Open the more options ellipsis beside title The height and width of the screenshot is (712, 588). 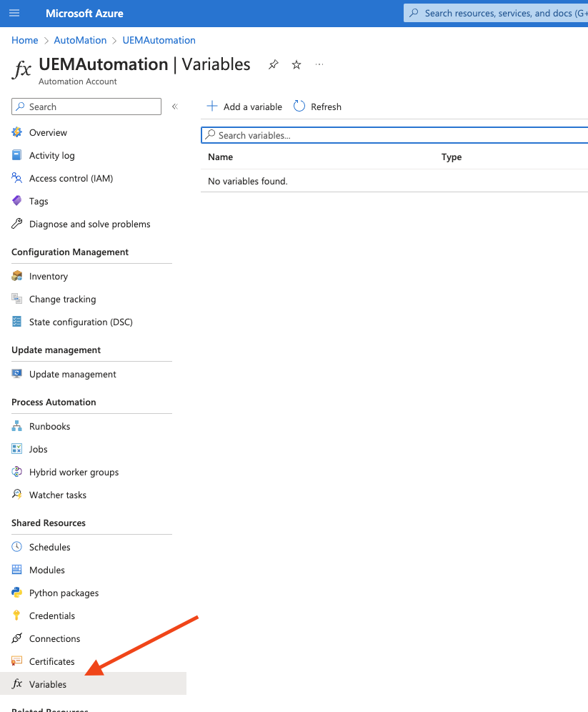pyautogui.click(x=319, y=65)
